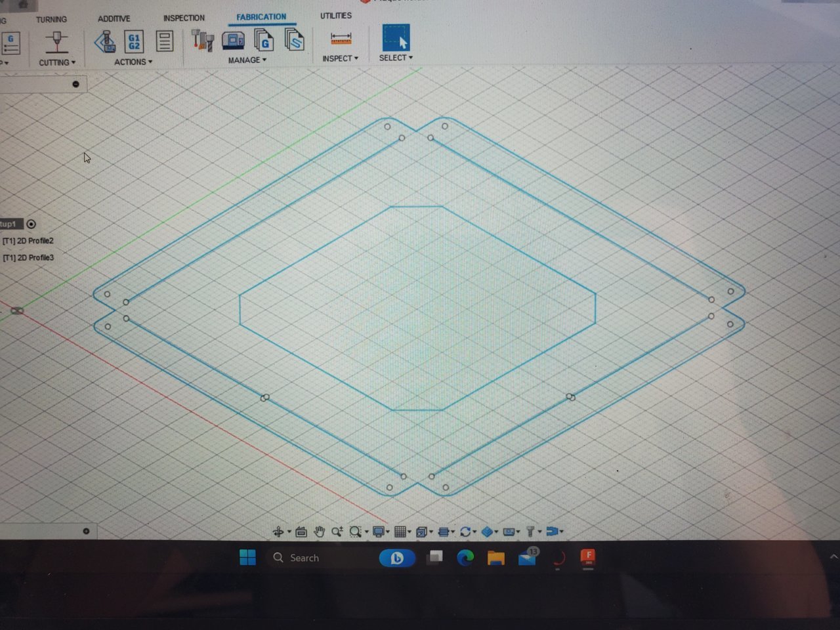Click the NC program G icon
Screen dimensions: 840x630
point(11,43)
